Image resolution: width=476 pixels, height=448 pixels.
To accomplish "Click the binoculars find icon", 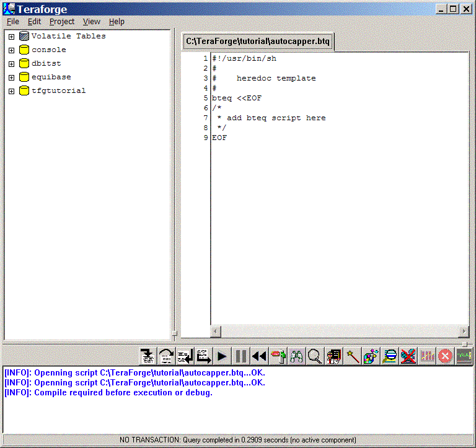I will (x=297, y=356).
